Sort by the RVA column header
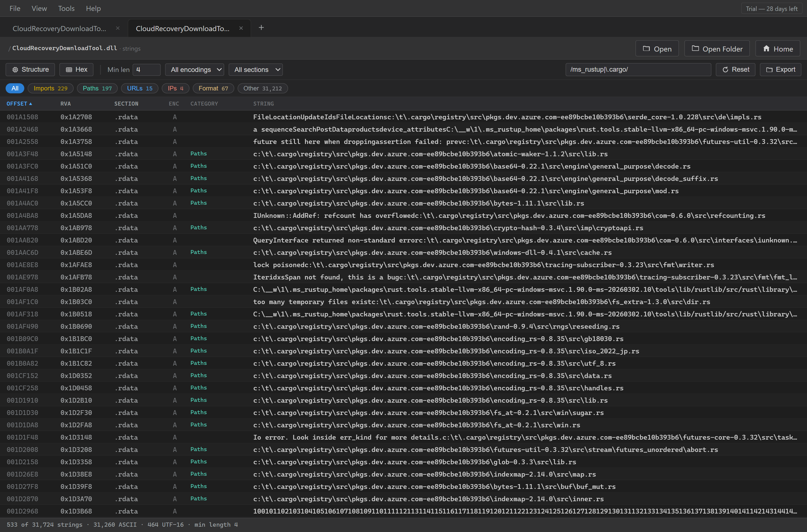The width and height of the screenshot is (807, 532). [66, 104]
